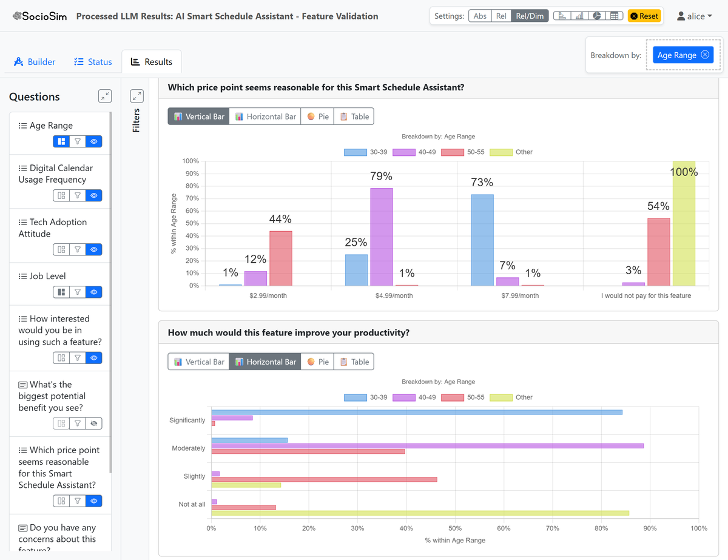Image resolution: width=728 pixels, height=560 pixels.
Task: Toggle breakdown for Job Level
Action: pos(61,292)
